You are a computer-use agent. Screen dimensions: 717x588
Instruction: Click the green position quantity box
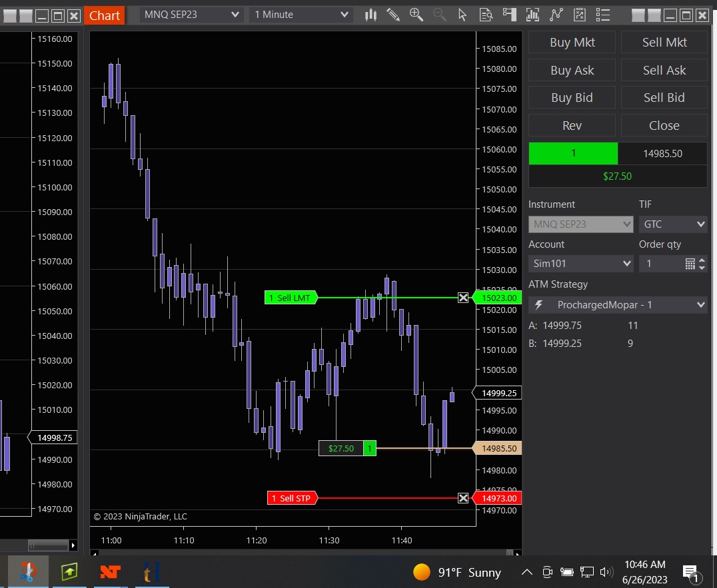pyautogui.click(x=573, y=154)
